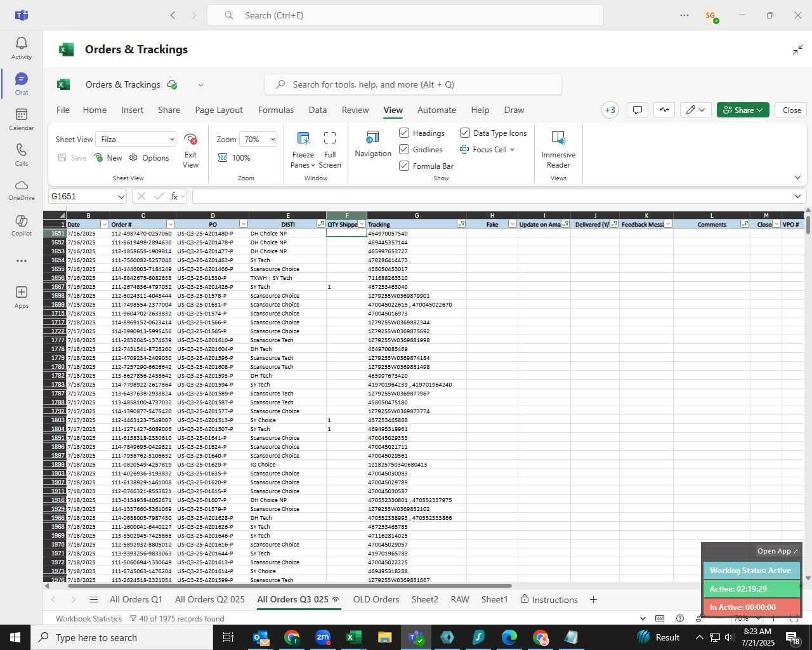Image resolution: width=812 pixels, height=650 pixels.
Task: Toggle Focus Cell highlighting
Action: 483,149
